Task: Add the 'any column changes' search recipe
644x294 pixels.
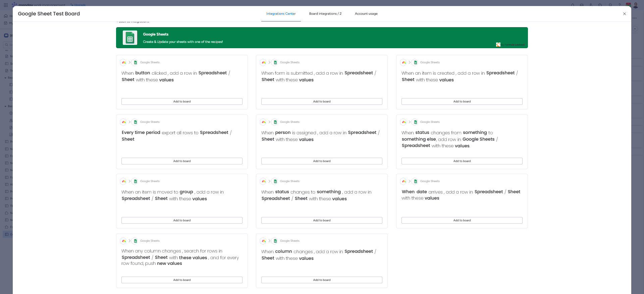Action: [182, 280]
